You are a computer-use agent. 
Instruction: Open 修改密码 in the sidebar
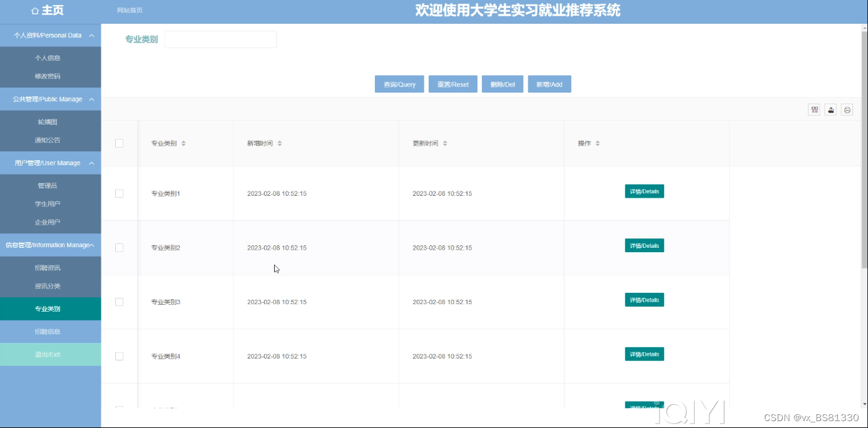48,76
